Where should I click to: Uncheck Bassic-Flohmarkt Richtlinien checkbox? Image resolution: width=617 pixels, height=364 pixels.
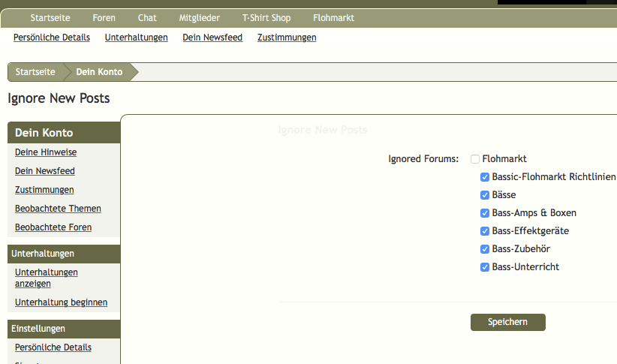pos(485,177)
